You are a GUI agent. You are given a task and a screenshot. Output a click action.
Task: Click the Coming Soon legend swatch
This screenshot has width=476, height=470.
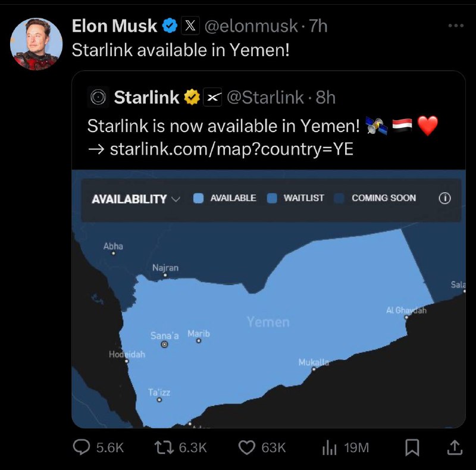pos(339,198)
